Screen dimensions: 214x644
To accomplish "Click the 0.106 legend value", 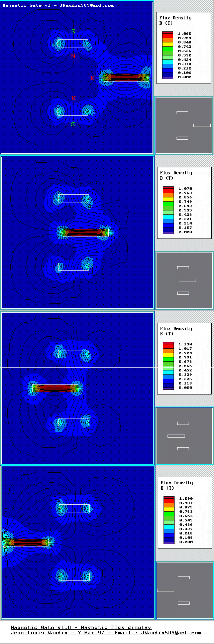I will pyautogui.click(x=185, y=73).
